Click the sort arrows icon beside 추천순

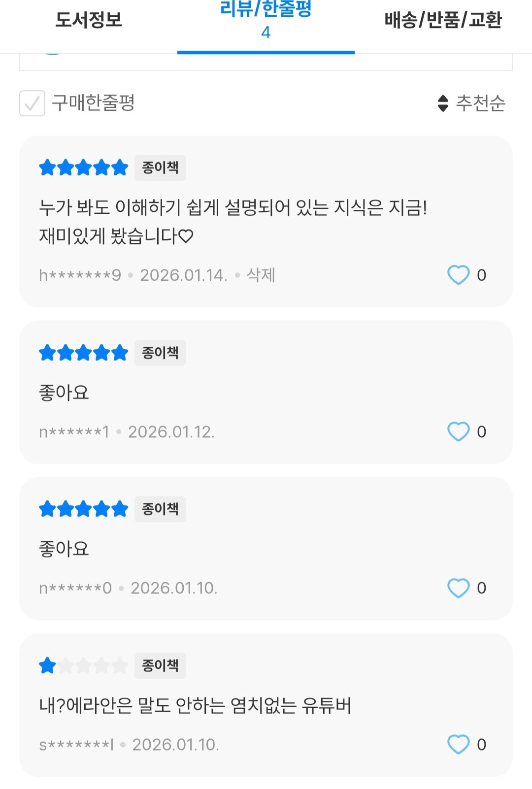coord(443,103)
